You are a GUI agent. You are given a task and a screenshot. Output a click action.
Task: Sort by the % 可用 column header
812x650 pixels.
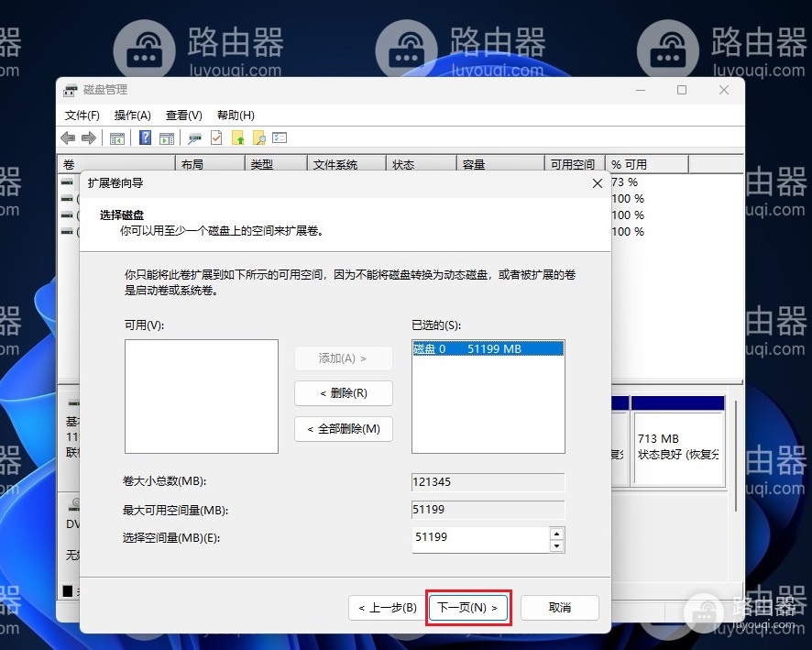click(647, 164)
